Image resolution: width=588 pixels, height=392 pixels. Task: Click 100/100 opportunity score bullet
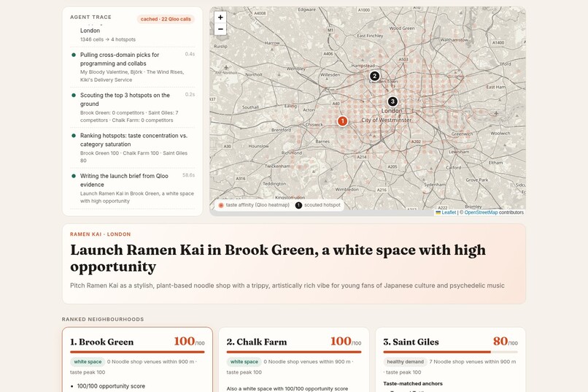tap(111, 386)
